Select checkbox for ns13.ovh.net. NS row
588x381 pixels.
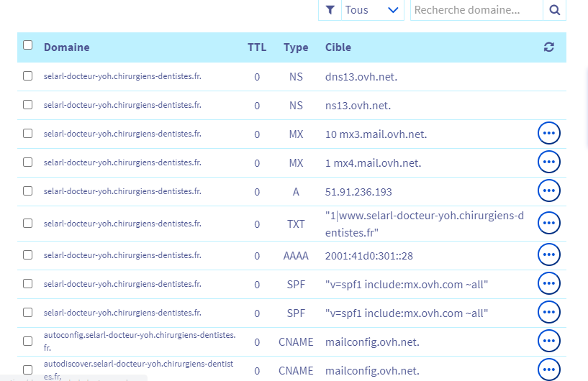point(28,104)
